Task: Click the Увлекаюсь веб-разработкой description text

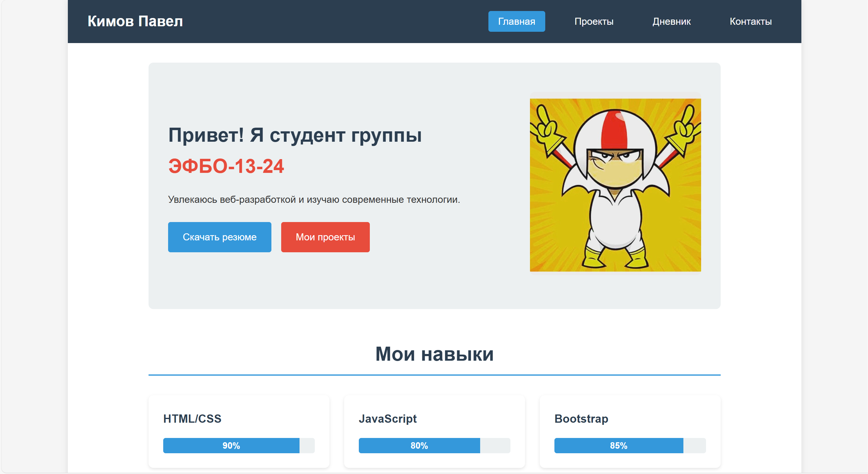Action: pos(314,200)
